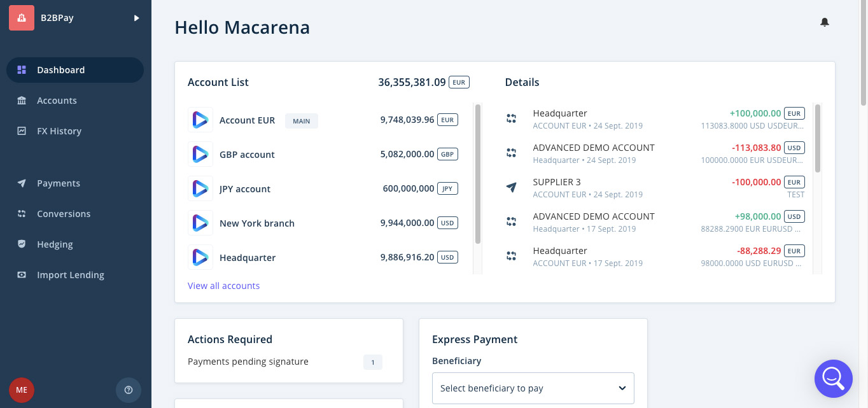Image resolution: width=868 pixels, height=408 pixels.
Task: Expand the B2BPay company switcher arrow
Action: 136,18
